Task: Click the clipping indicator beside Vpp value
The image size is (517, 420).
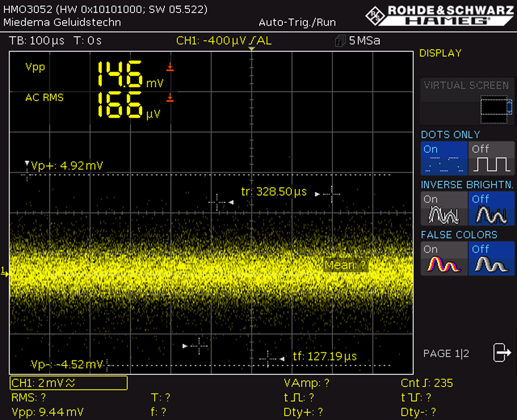Action: point(170,67)
